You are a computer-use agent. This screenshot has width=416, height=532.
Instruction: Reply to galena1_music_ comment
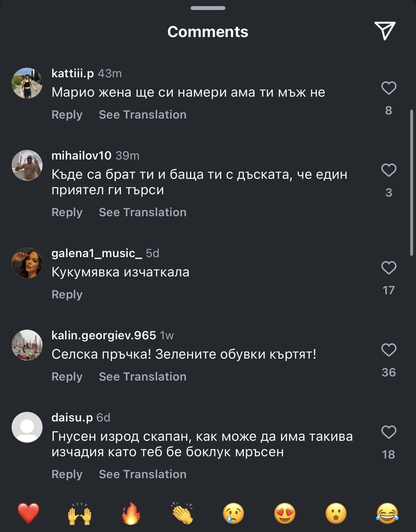coord(67,295)
